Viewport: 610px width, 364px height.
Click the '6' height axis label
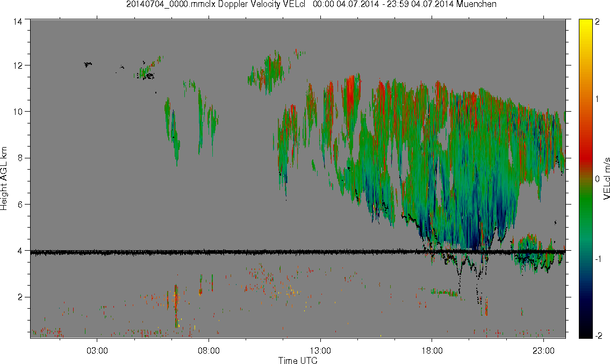pos(20,205)
